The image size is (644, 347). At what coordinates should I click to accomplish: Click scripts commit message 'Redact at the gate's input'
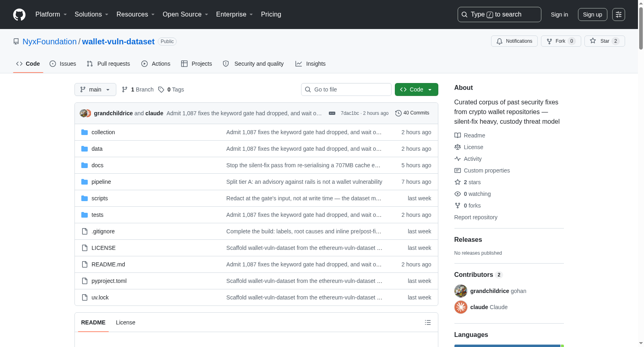coord(304,198)
